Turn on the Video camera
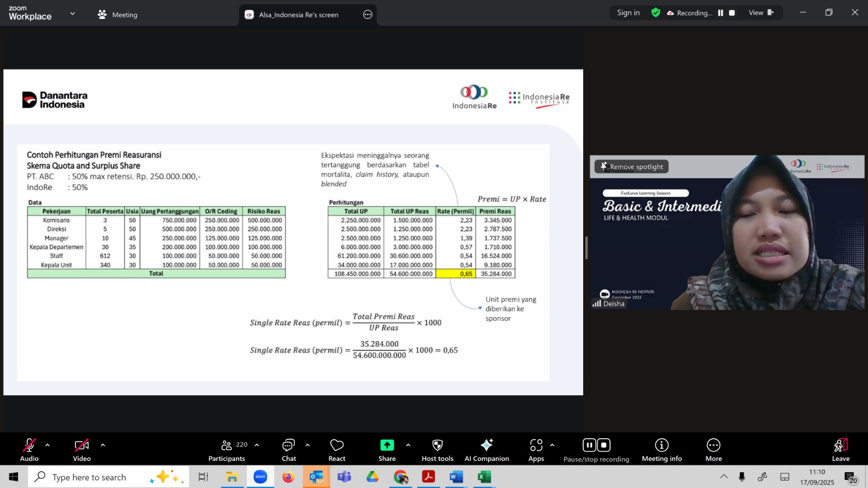This screenshot has width=868, height=488. coord(82,450)
